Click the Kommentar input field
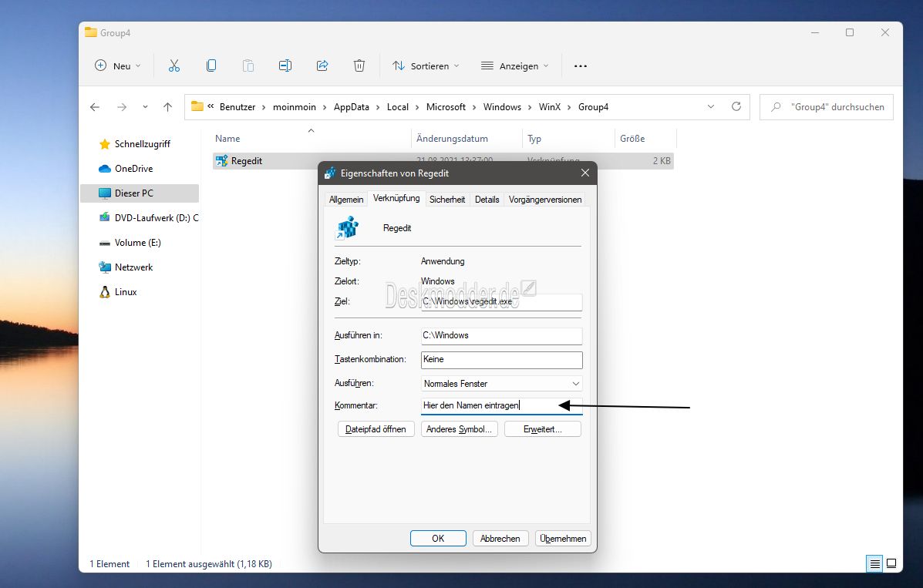The width and height of the screenshot is (923, 588). pyautogui.click(x=501, y=406)
